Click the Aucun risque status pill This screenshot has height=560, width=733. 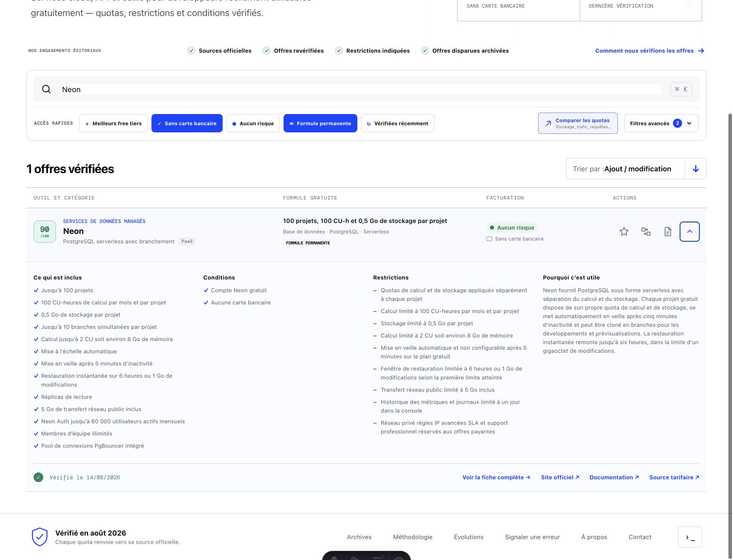pyautogui.click(x=512, y=228)
